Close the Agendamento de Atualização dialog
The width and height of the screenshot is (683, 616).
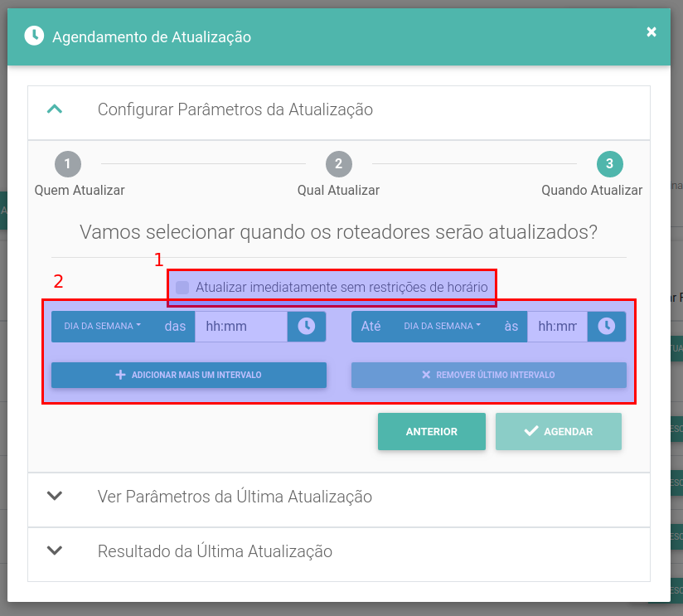point(652,32)
